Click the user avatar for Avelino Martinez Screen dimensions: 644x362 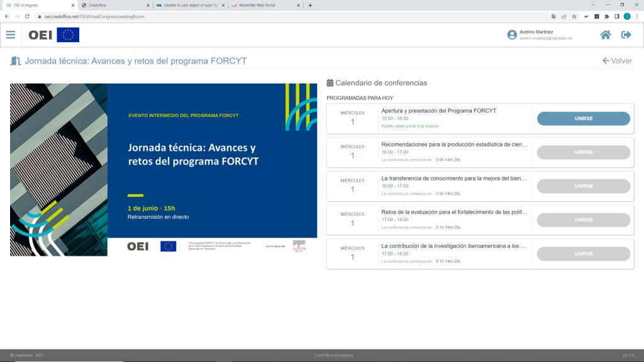pos(512,35)
